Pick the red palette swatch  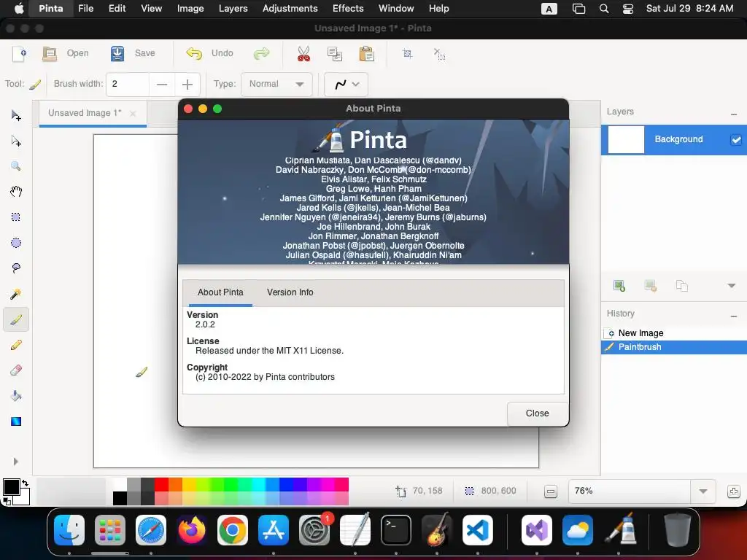161,484
